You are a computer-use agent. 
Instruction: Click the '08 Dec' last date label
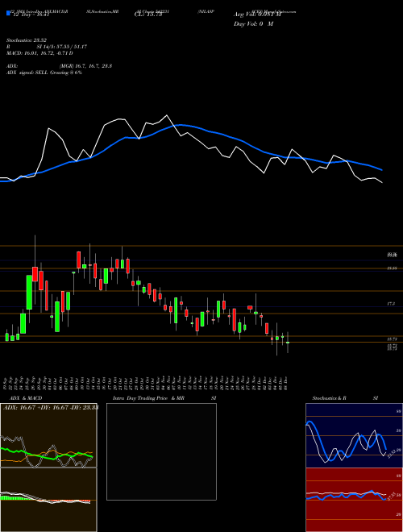[x=287, y=383]
